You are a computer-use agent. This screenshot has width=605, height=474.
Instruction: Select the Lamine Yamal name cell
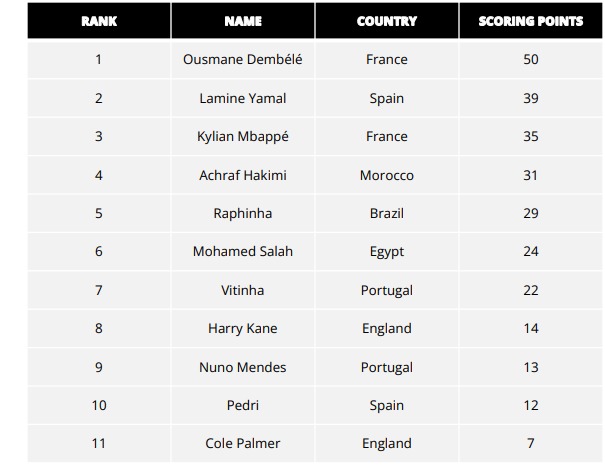click(x=243, y=98)
